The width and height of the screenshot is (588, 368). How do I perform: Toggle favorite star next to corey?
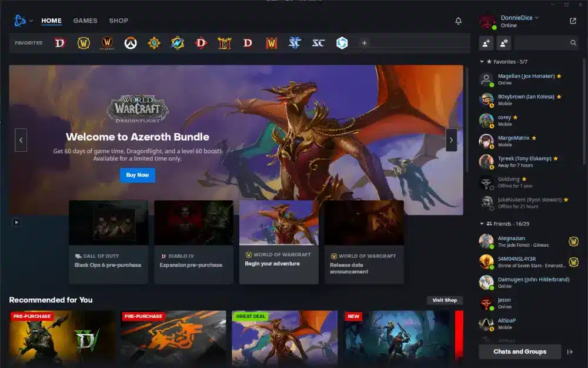point(515,118)
